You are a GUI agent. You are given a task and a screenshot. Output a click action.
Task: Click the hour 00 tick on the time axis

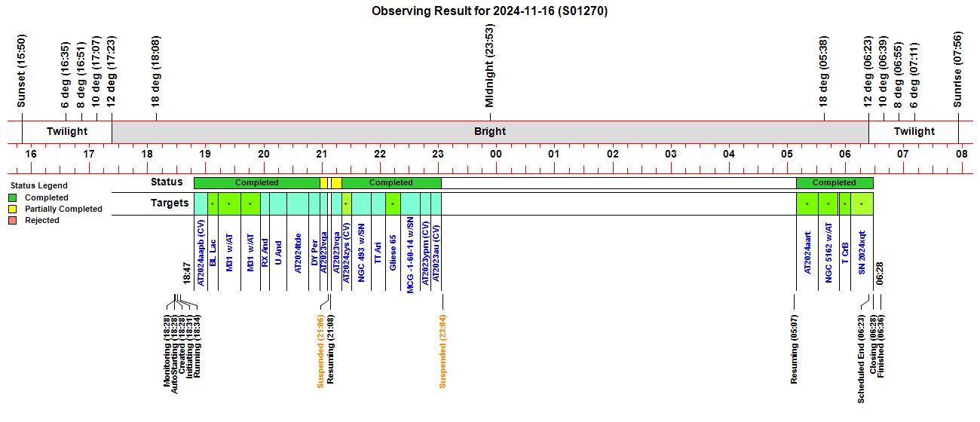coord(495,154)
